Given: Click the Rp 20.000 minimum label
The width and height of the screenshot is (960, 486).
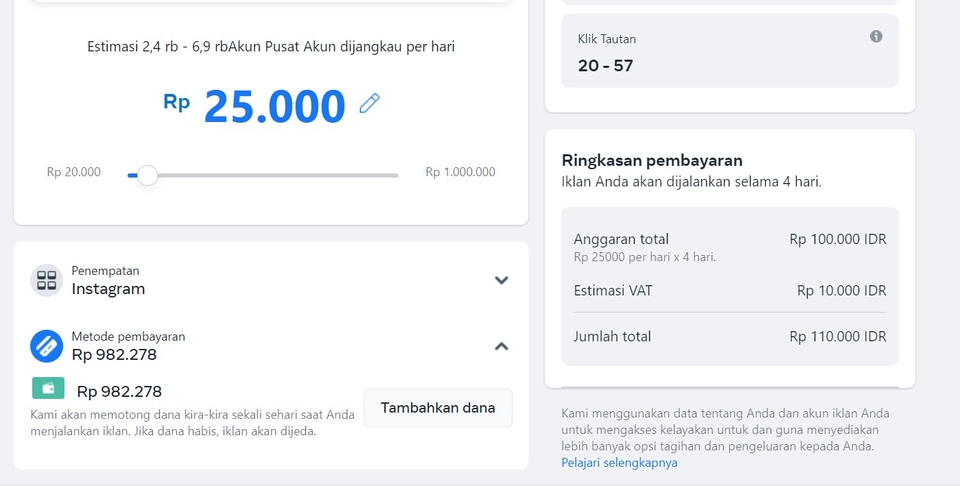Looking at the screenshot, I should [74, 172].
